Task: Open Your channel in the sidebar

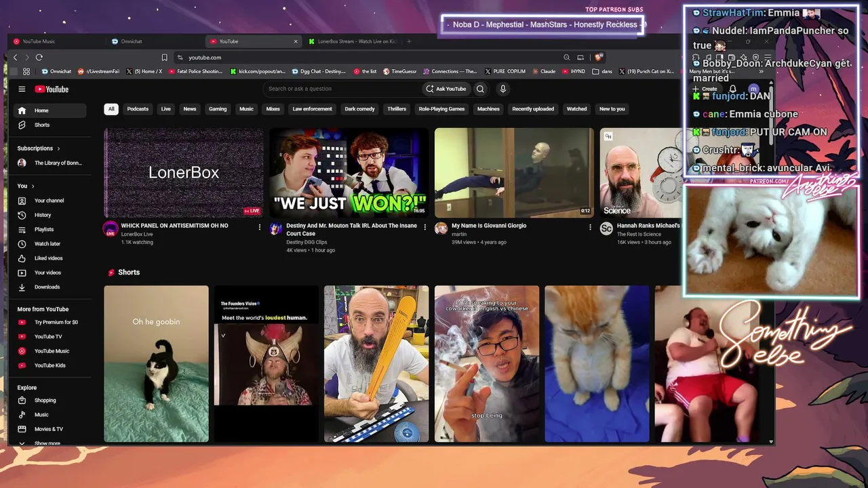Action: tap(50, 201)
